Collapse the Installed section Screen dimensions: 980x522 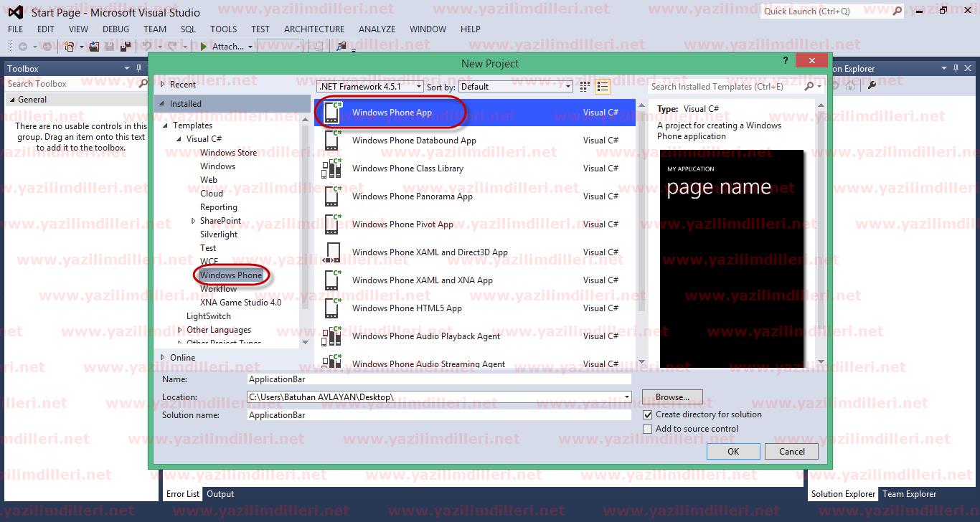(x=163, y=104)
